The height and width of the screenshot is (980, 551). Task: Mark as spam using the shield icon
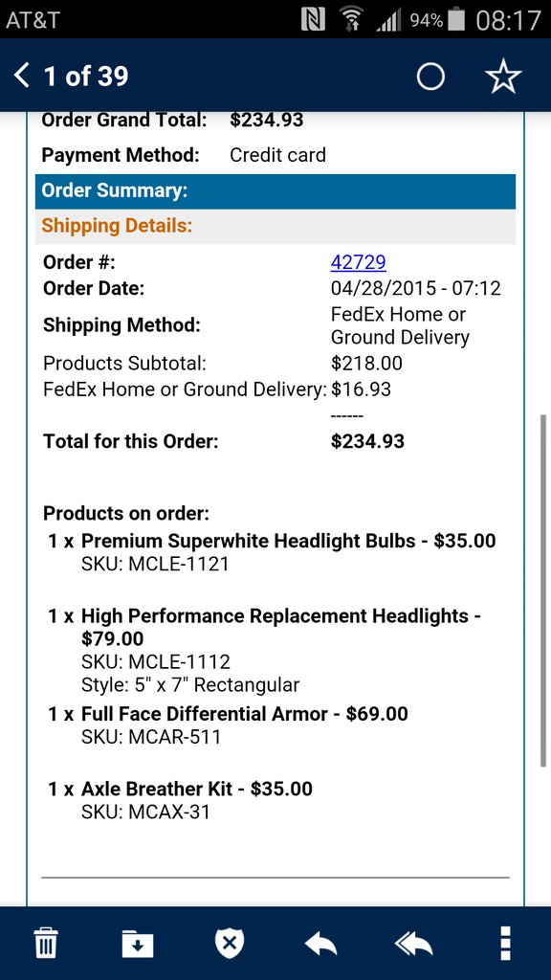click(230, 943)
